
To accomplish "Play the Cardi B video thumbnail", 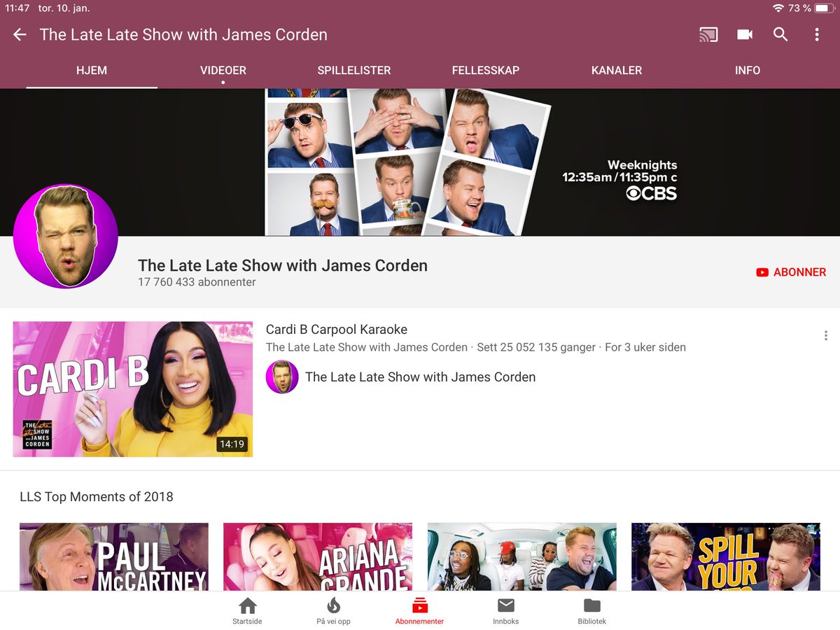I will tap(133, 389).
